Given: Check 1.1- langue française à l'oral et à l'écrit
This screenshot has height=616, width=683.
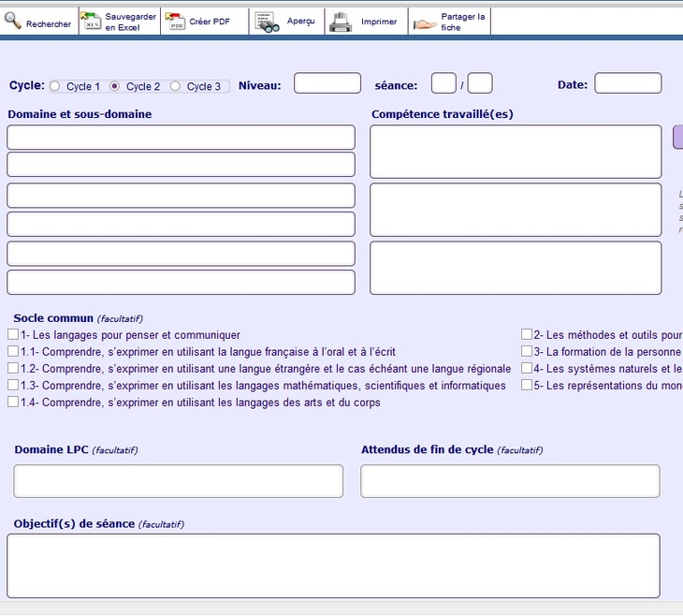Looking at the screenshot, I should [x=13, y=351].
